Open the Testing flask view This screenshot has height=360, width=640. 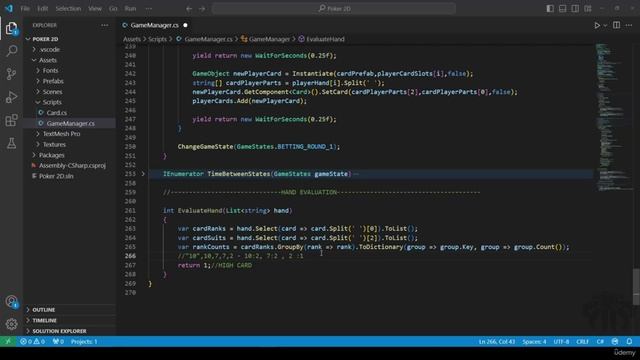(11, 143)
